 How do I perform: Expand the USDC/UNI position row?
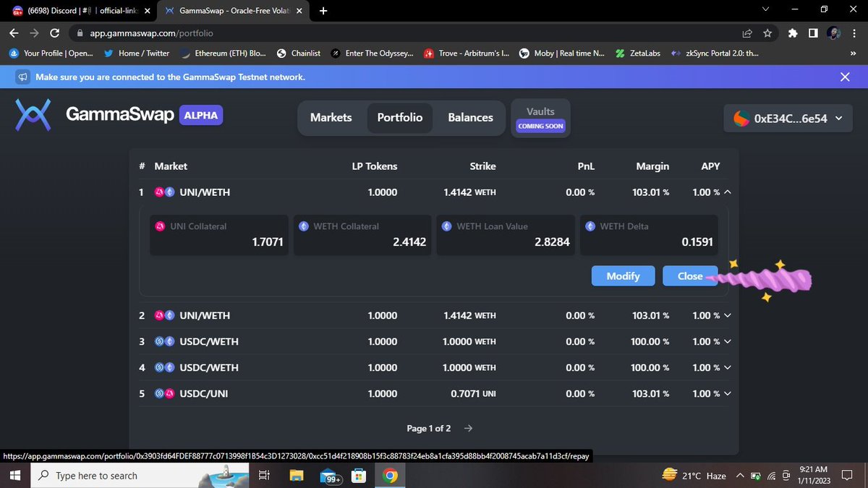(x=727, y=393)
